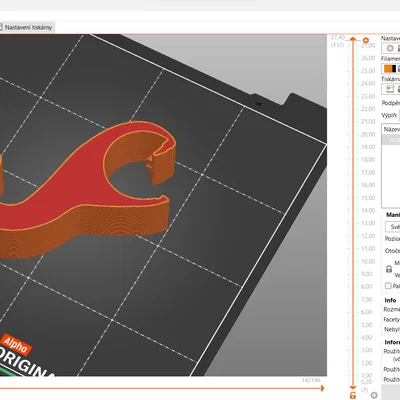
Task: Click the print settings gear icon
Action: 390,48
